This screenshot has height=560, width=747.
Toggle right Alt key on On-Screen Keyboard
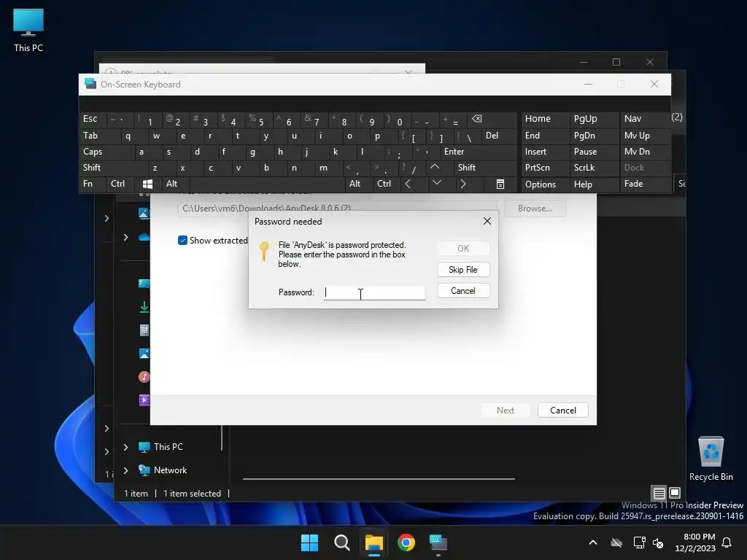coord(358,184)
